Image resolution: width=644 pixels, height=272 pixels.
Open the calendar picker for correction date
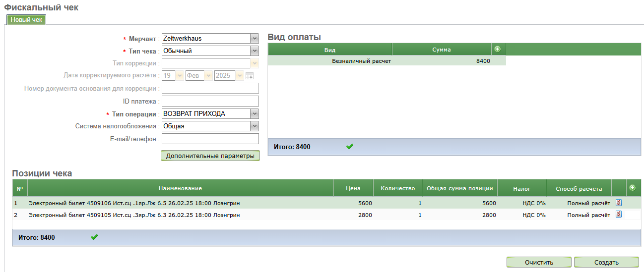[250, 76]
